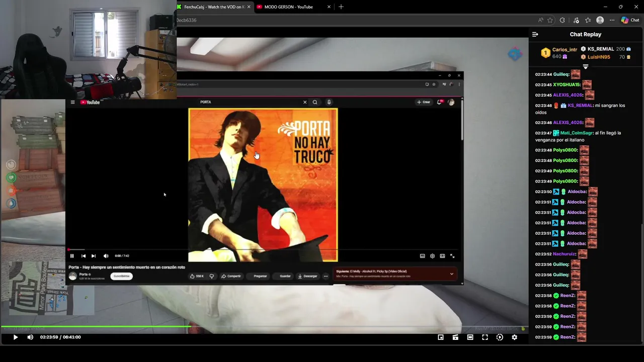Open Copilot Chat in browser

(x=630, y=20)
